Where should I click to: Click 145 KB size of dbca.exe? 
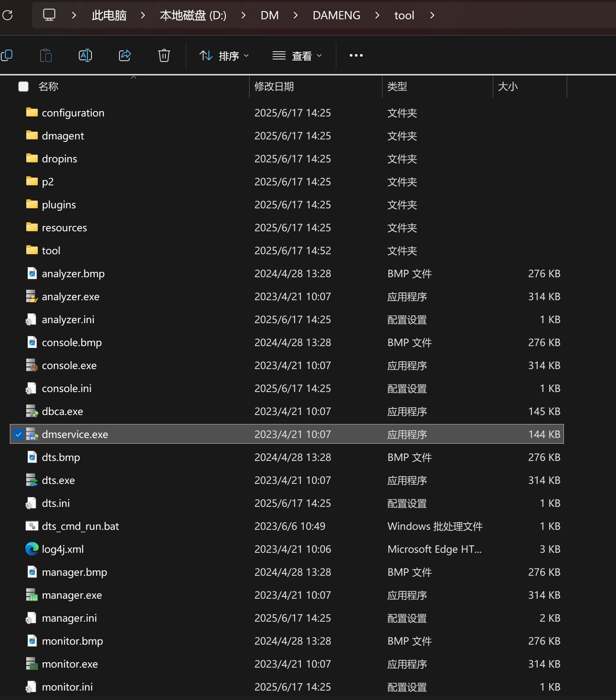[544, 411]
